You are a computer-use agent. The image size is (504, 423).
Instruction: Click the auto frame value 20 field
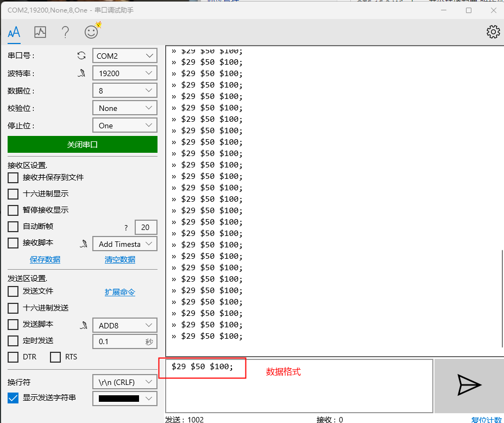pos(146,227)
